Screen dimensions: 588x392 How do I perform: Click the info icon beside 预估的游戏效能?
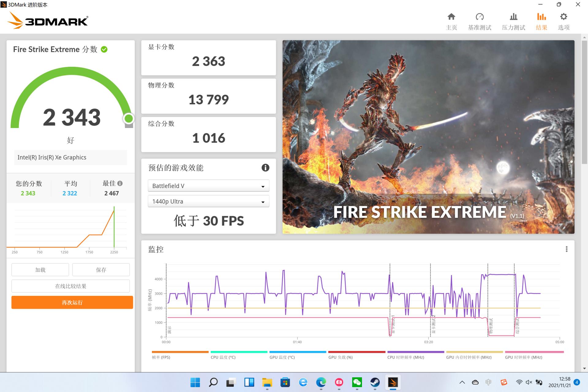coord(265,168)
